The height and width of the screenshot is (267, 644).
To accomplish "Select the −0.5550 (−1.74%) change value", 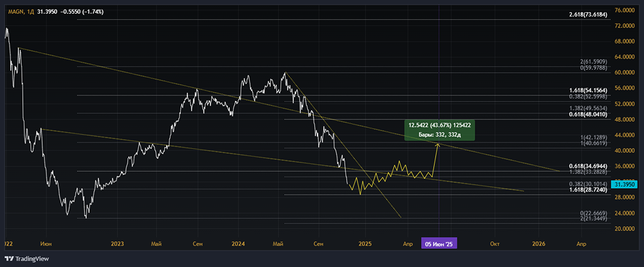I will [x=82, y=12].
